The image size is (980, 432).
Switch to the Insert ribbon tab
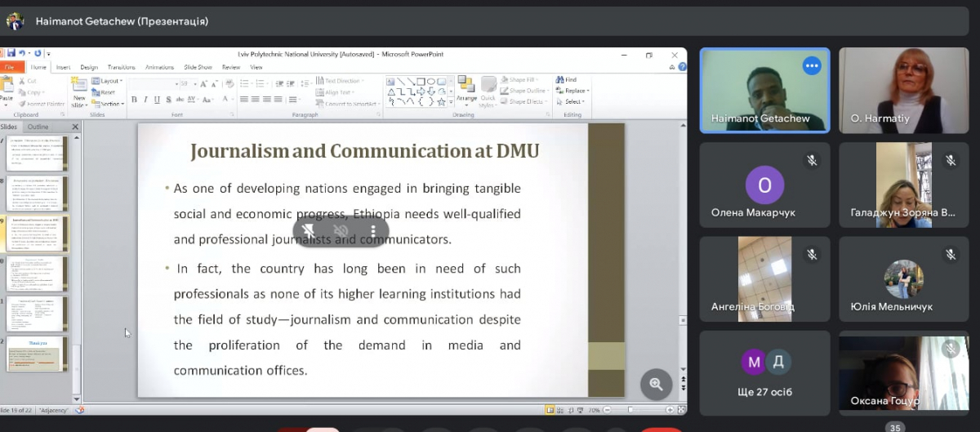click(x=63, y=67)
